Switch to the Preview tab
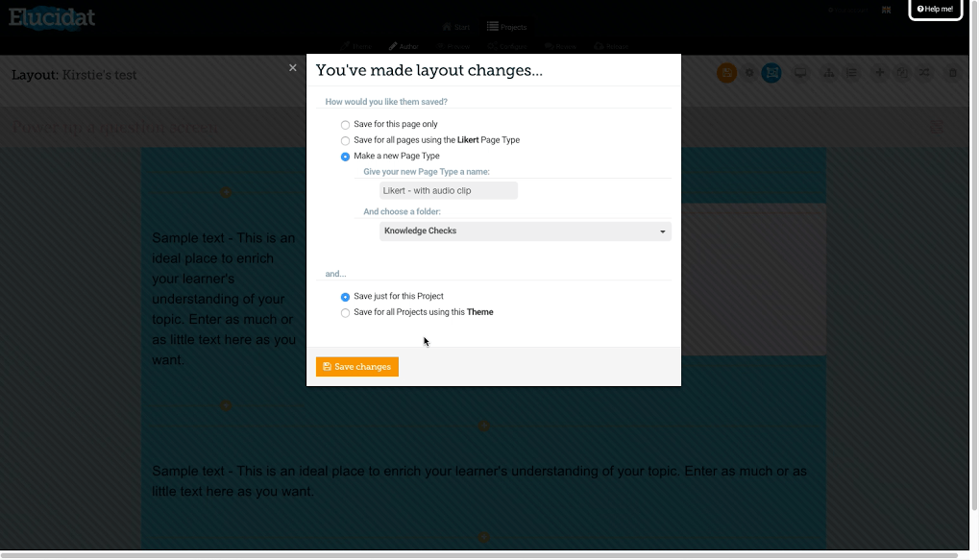Viewport: 979px width, 560px height. (x=453, y=46)
